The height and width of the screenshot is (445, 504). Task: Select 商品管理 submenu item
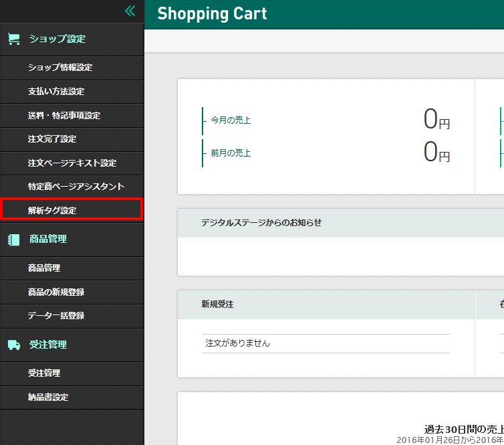point(72,268)
